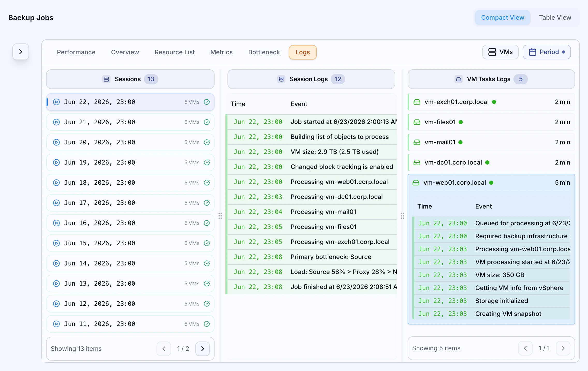The image size is (588, 371).
Task: Go to next page of Sessions
Action: [x=203, y=349]
